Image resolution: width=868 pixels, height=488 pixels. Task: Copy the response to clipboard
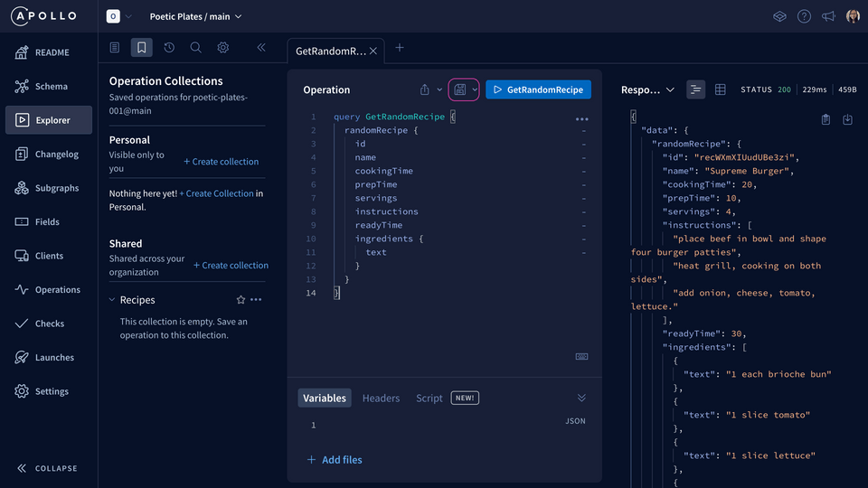pyautogui.click(x=826, y=119)
